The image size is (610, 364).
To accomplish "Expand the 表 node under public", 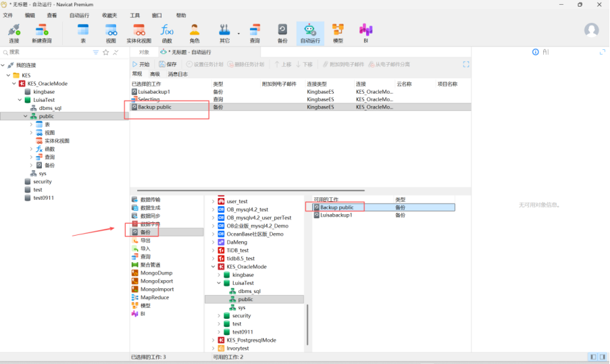I will tap(31, 125).
